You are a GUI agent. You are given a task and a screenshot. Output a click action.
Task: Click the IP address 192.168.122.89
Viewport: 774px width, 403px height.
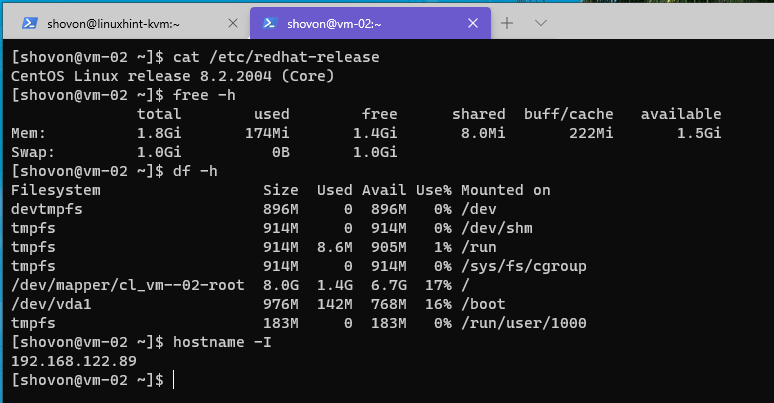74,361
